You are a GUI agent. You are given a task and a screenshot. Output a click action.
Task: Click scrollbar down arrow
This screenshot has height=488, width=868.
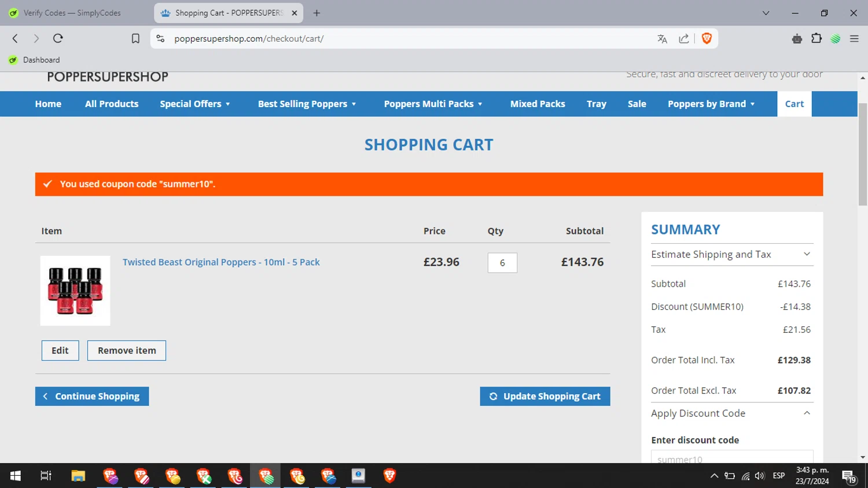coord(863,457)
